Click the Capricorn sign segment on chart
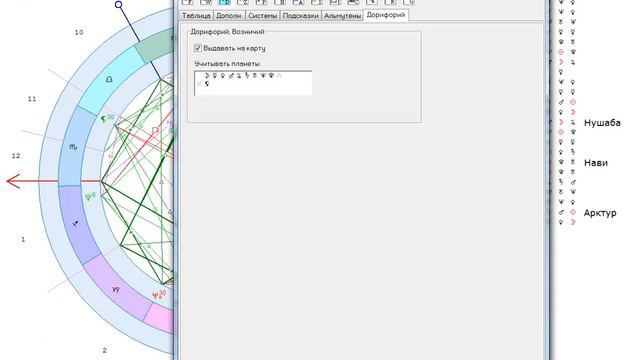Screen dimensions: 640x360 (x=116, y=289)
